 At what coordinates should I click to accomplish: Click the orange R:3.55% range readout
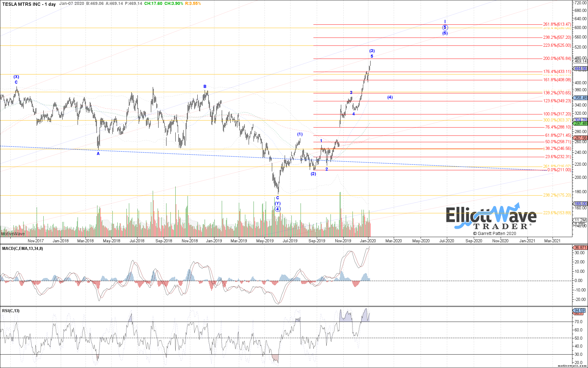pos(193,4)
